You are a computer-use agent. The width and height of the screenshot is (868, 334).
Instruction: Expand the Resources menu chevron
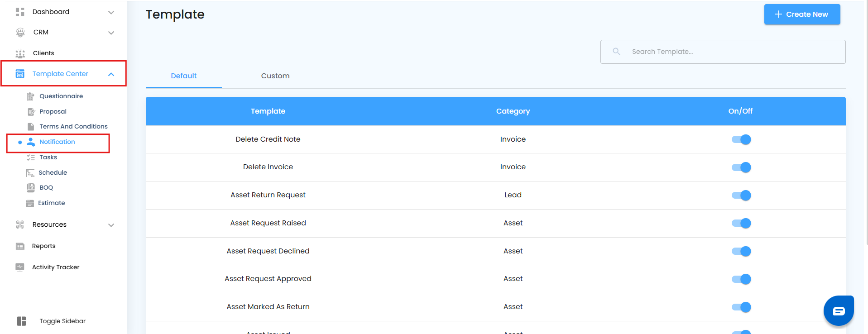(x=111, y=225)
